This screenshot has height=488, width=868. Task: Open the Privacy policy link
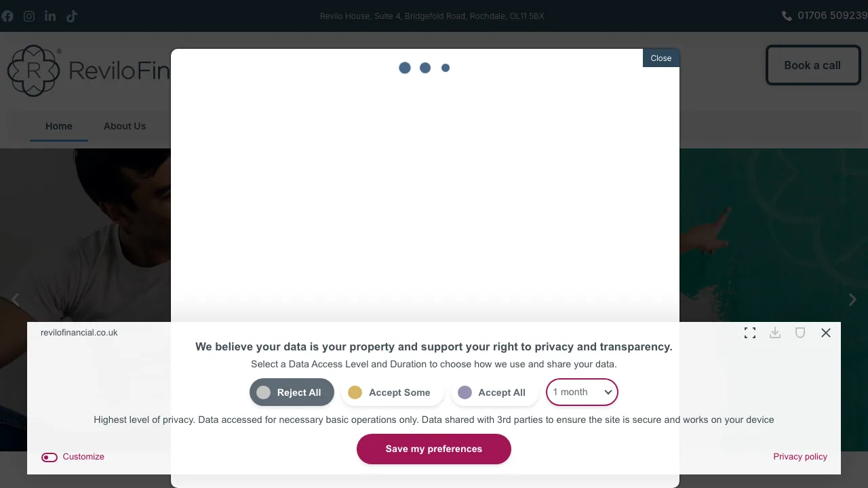click(x=800, y=457)
